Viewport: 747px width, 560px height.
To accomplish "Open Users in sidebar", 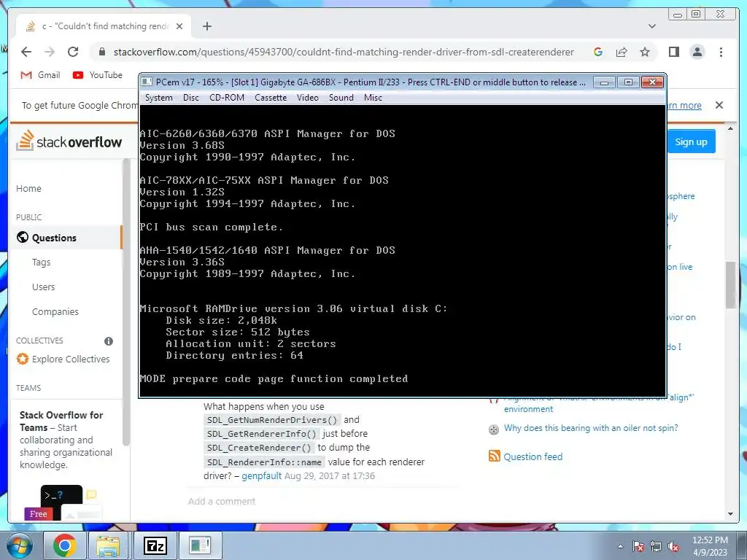I will (43, 287).
